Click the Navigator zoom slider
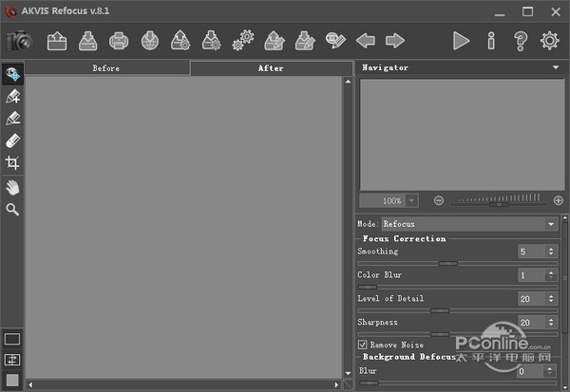Image resolution: width=570 pixels, height=392 pixels. pyautogui.click(x=499, y=204)
